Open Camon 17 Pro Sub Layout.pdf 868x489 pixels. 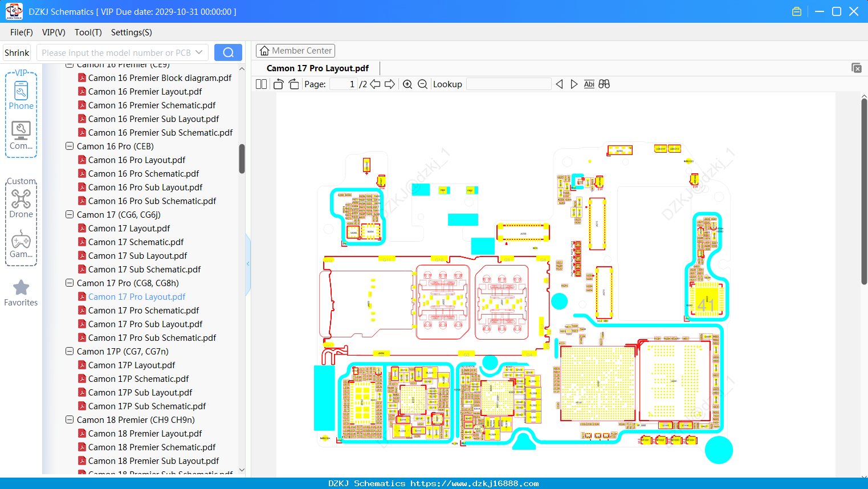point(145,324)
